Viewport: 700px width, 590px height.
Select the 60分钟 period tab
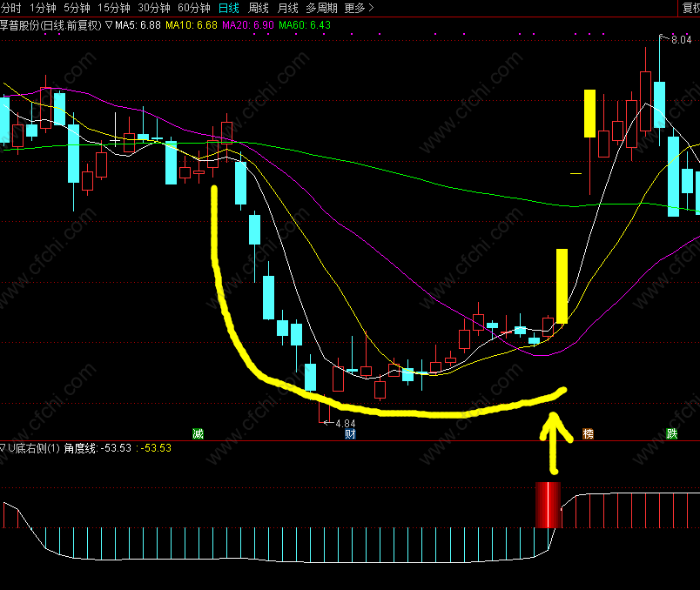pyautogui.click(x=194, y=8)
